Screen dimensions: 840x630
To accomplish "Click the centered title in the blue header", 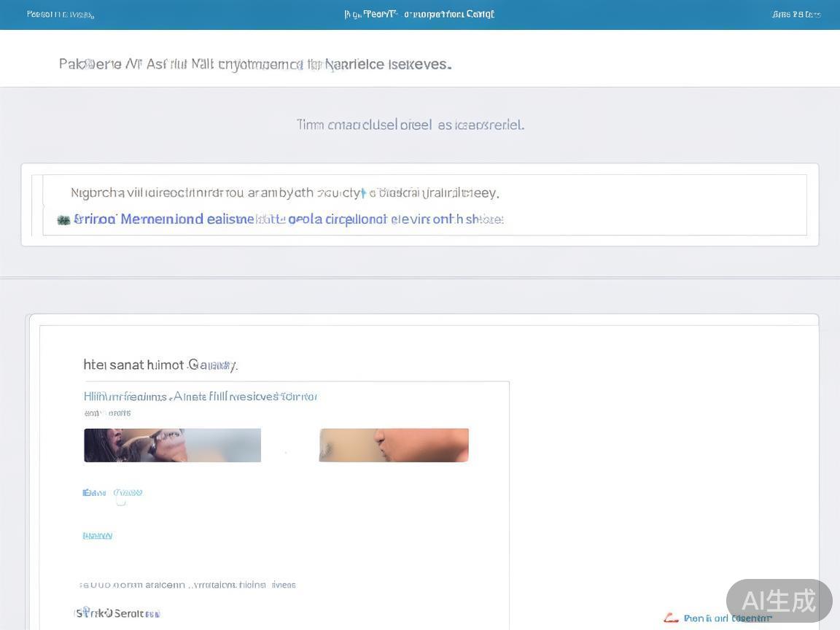I will [419, 15].
